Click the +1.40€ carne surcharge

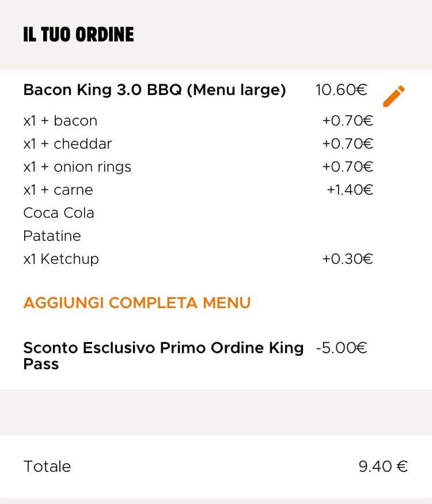[x=350, y=190]
